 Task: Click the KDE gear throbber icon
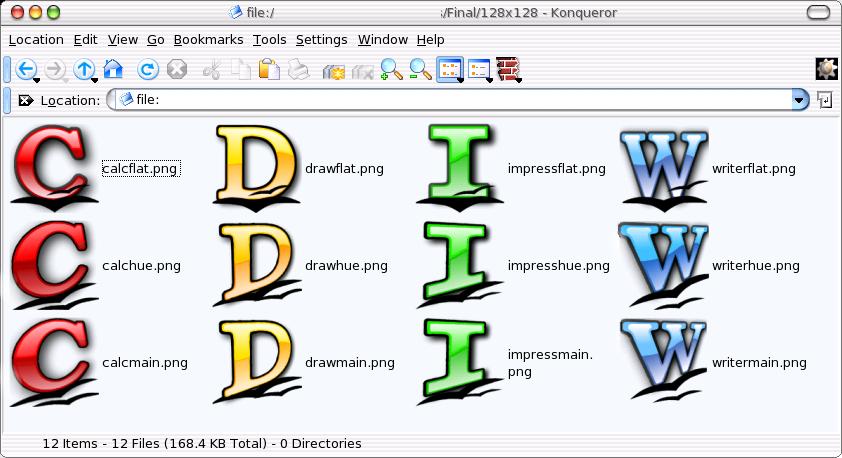point(826,69)
